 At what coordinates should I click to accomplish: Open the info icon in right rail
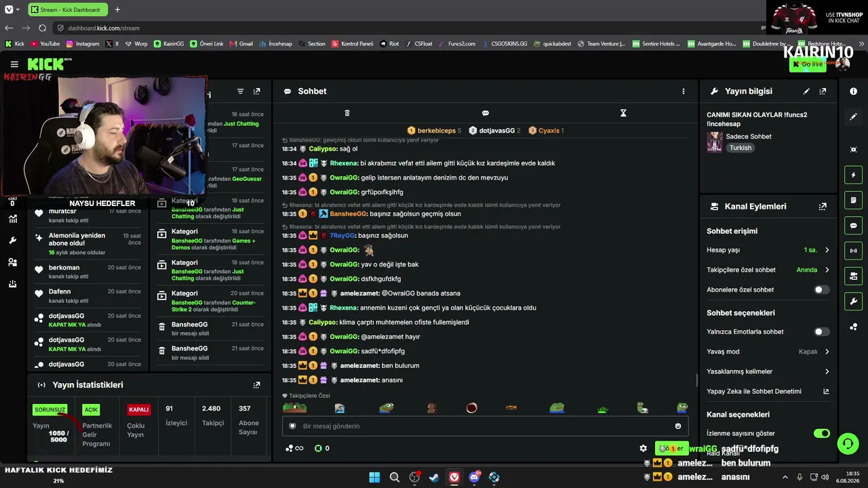[x=853, y=91]
